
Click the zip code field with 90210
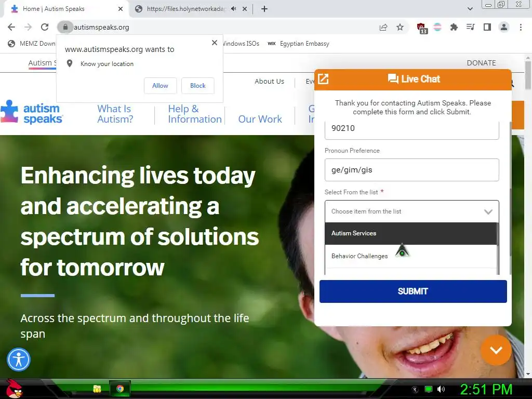411,129
